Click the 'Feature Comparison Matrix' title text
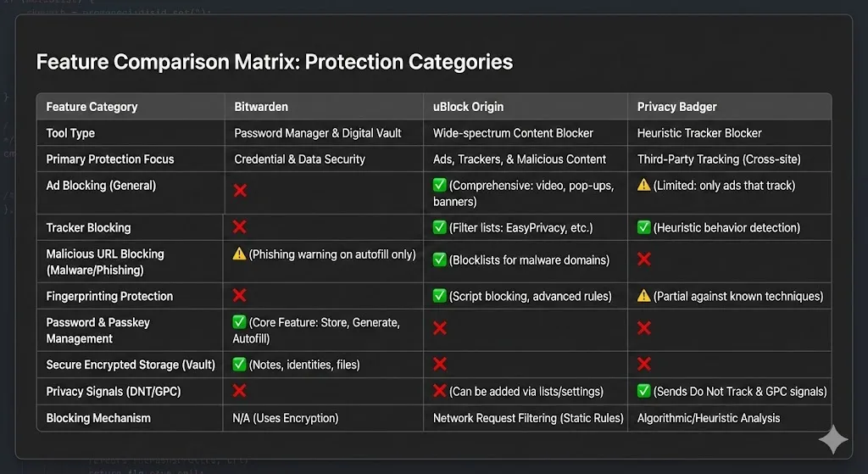The width and height of the screenshot is (868, 474). tap(275, 62)
